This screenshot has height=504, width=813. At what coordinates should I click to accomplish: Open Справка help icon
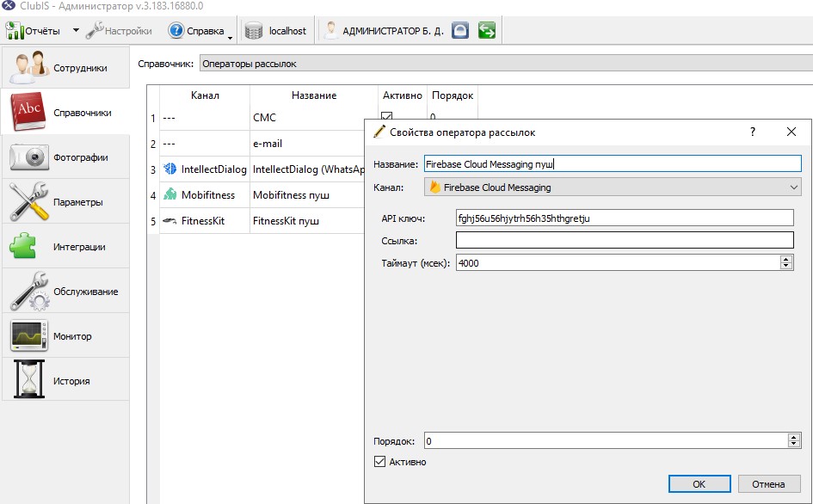click(176, 31)
